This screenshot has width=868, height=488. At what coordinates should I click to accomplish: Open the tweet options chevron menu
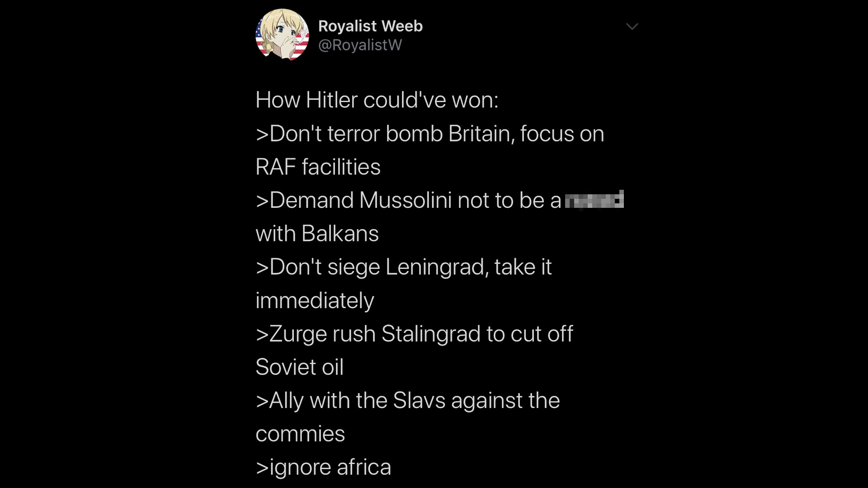(632, 27)
